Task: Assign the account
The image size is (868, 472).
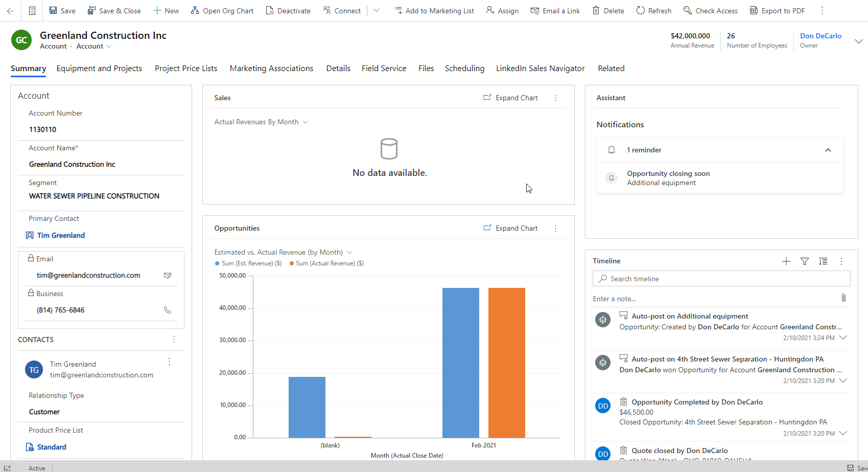Action: pos(502,11)
